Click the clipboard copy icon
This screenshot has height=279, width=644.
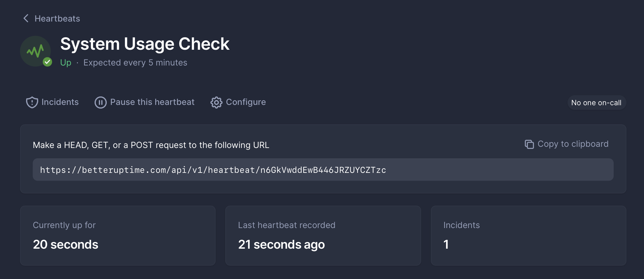click(x=529, y=144)
